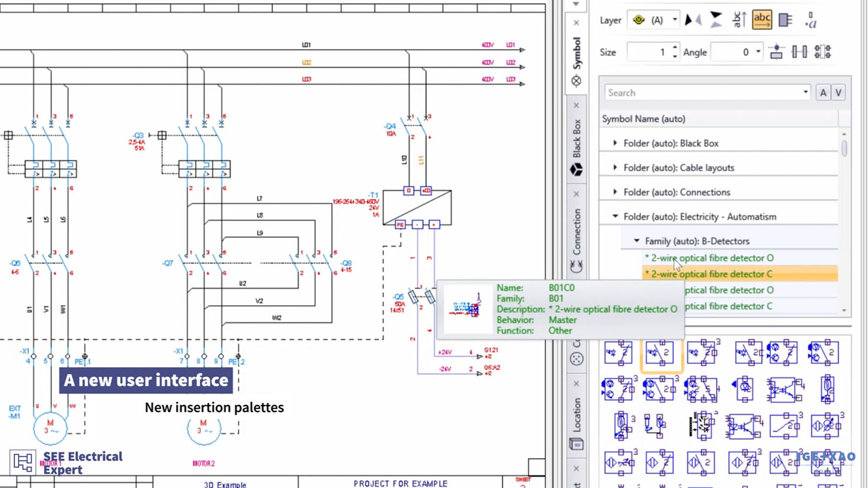Expand 'Folder (auto): Connections'

tap(615, 192)
